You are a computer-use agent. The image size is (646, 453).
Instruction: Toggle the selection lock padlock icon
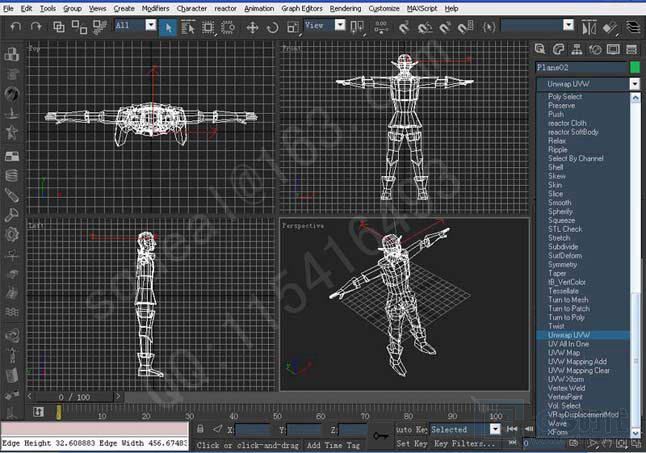click(200, 429)
